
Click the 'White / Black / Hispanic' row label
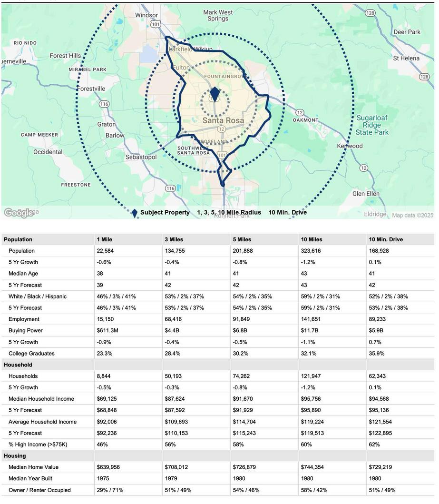pos(37,296)
